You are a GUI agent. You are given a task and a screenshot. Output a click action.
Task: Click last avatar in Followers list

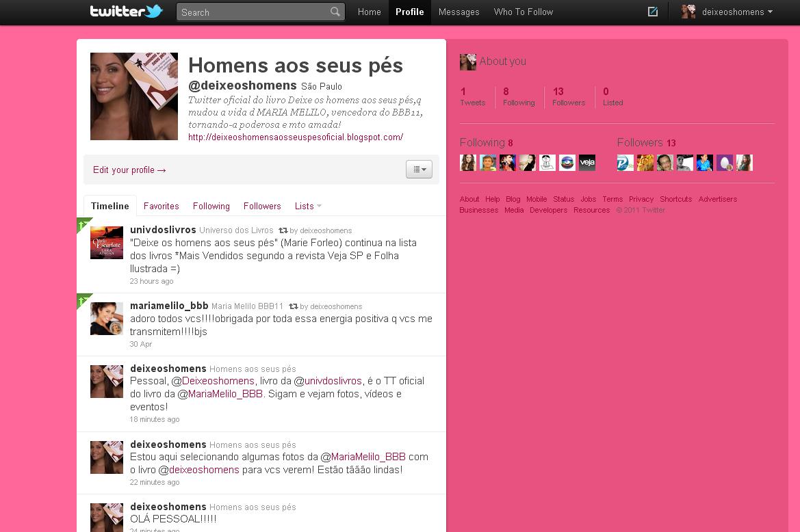click(745, 163)
